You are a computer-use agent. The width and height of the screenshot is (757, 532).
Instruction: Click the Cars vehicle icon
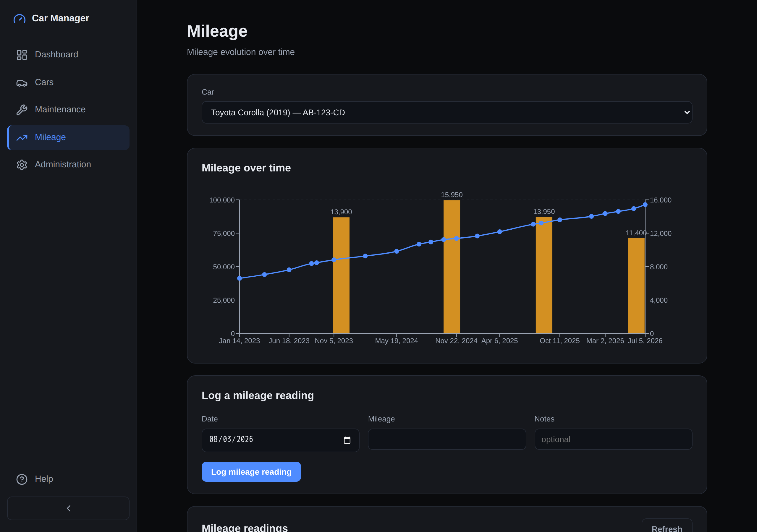pos(22,82)
